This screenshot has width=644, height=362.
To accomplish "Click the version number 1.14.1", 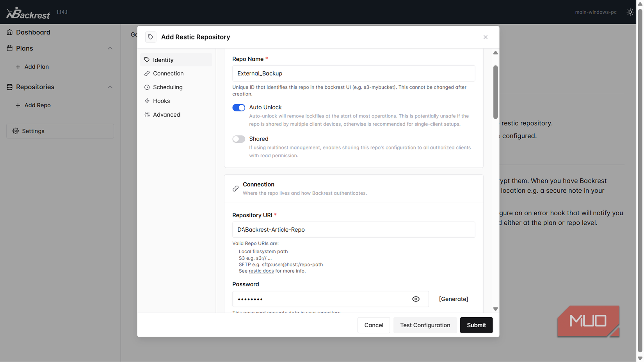I will 62,12.
